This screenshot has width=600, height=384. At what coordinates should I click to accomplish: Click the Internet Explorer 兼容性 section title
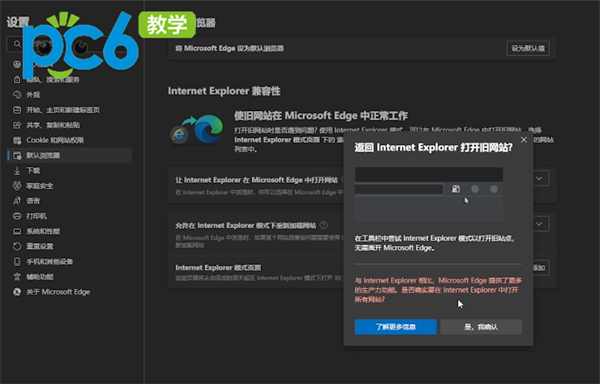coord(224,91)
